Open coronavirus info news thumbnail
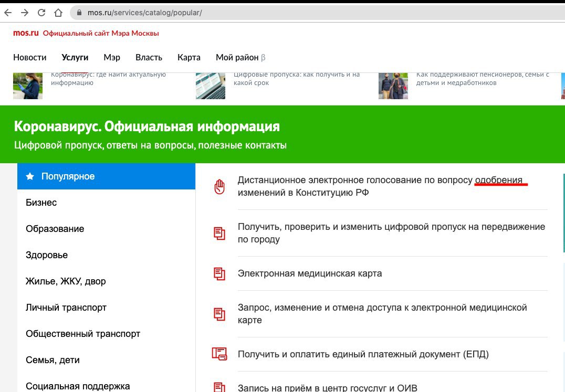Viewport: 565px width, 392px height. point(28,86)
